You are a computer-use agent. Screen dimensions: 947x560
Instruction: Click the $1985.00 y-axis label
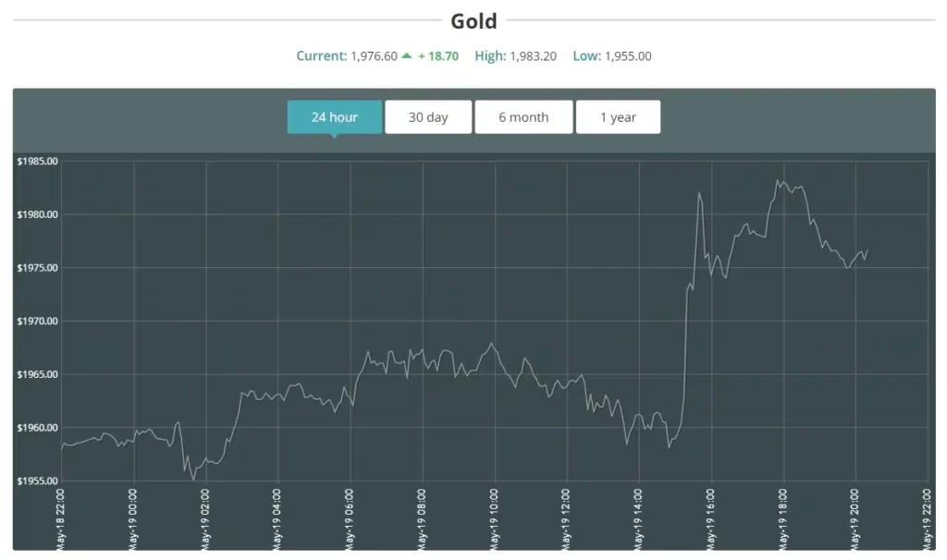pyautogui.click(x=37, y=161)
